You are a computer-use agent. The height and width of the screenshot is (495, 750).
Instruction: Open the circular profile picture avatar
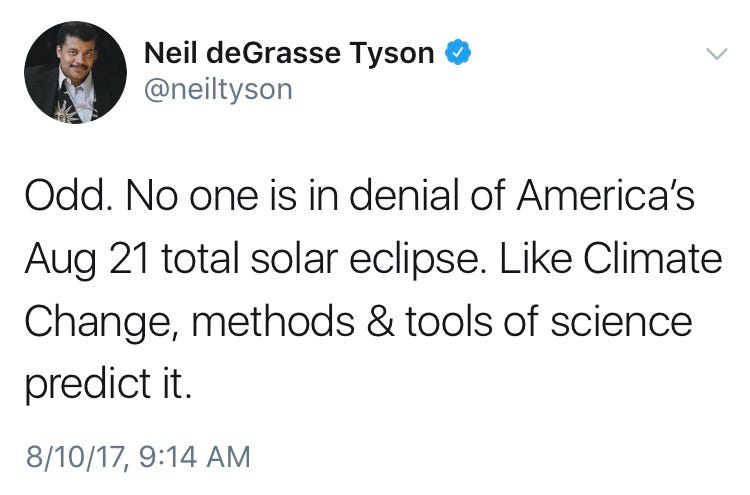tap(76, 72)
